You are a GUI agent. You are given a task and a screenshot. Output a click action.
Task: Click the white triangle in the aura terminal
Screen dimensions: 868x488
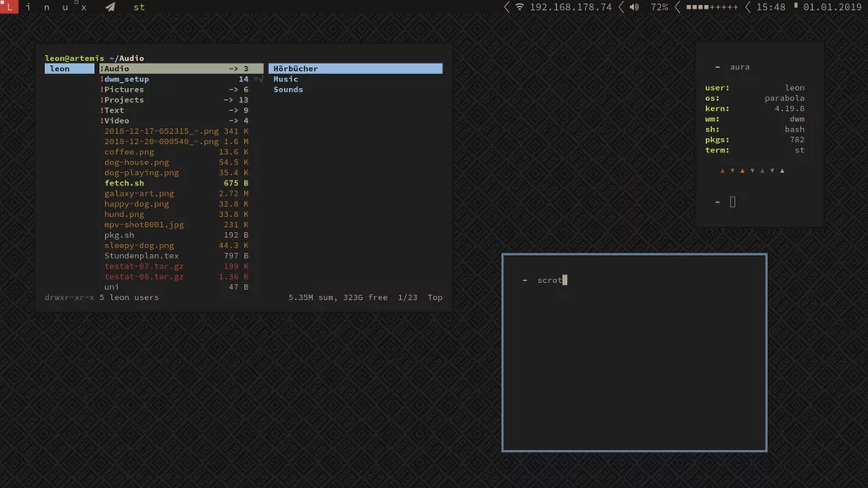[x=782, y=170]
